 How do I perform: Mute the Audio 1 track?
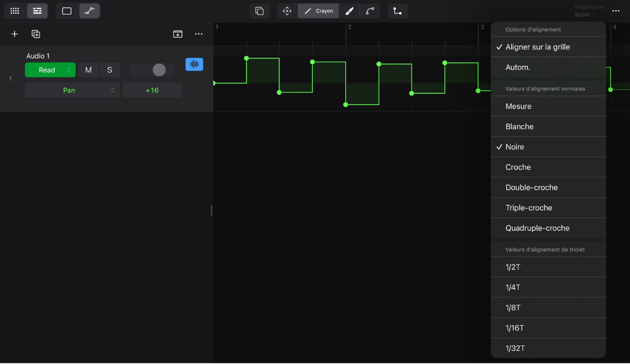pyautogui.click(x=88, y=70)
